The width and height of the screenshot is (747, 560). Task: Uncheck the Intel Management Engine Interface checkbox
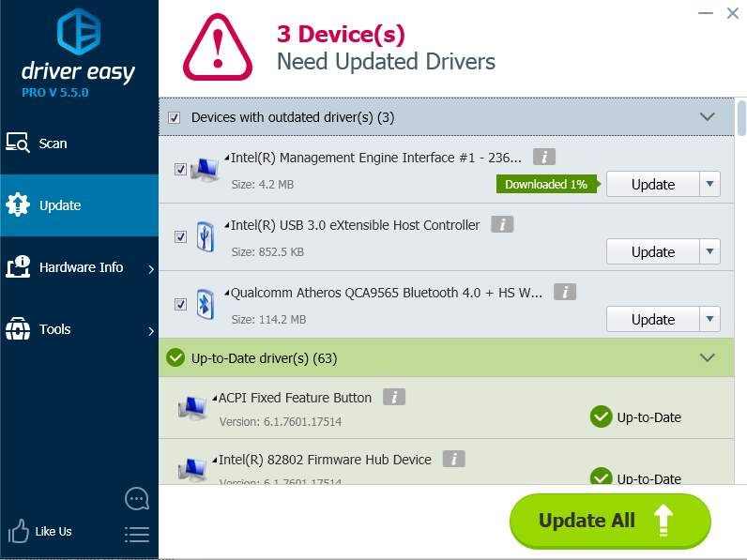tap(180, 170)
